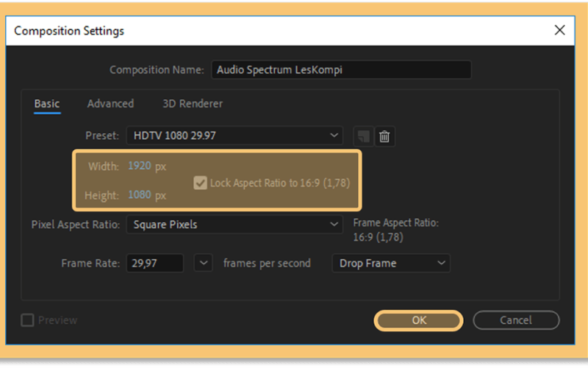Close the Composition Settings dialog
The width and height of the screenshot is (588, 368).
tap(559, 30)
